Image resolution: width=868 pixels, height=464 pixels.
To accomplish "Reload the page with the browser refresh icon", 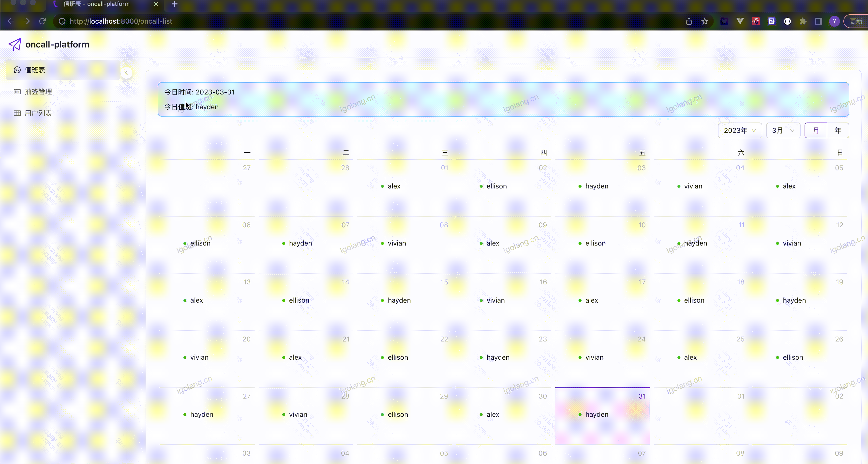I will [43, 21].
